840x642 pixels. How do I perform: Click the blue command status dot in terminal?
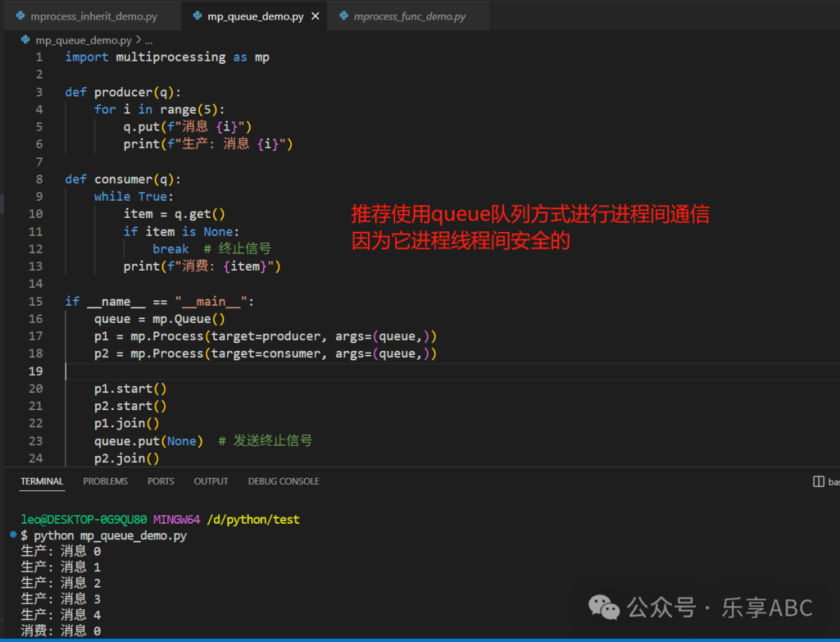coord(13,535)
